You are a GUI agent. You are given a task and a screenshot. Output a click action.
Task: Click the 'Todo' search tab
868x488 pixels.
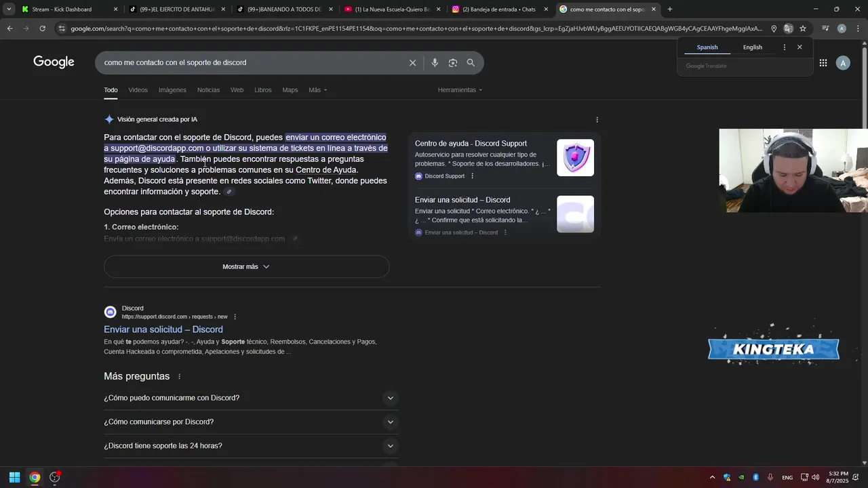[x=111, y=90]
